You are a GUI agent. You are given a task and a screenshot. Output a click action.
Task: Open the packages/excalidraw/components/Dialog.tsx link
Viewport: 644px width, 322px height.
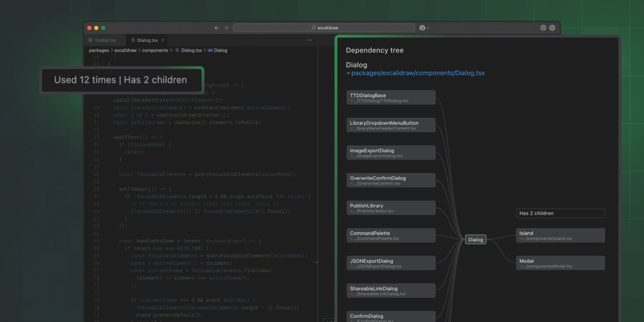pyautogui.click(x=418, y=73)
